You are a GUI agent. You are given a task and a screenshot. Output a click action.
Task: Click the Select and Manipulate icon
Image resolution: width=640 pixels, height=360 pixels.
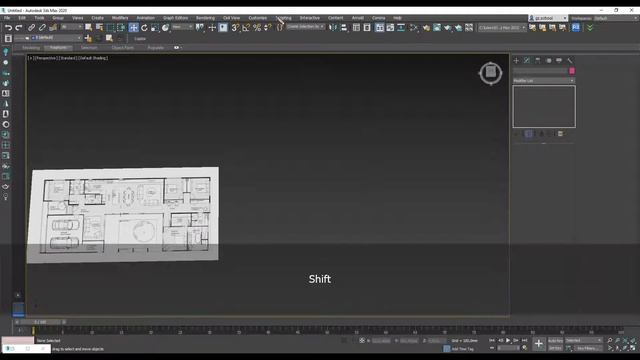[212, 28]
